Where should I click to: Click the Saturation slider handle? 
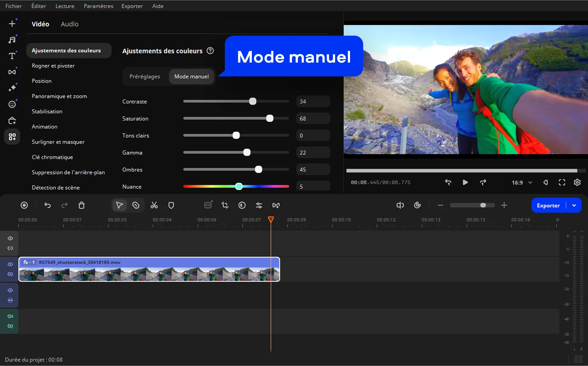click(x=270, y=118)
